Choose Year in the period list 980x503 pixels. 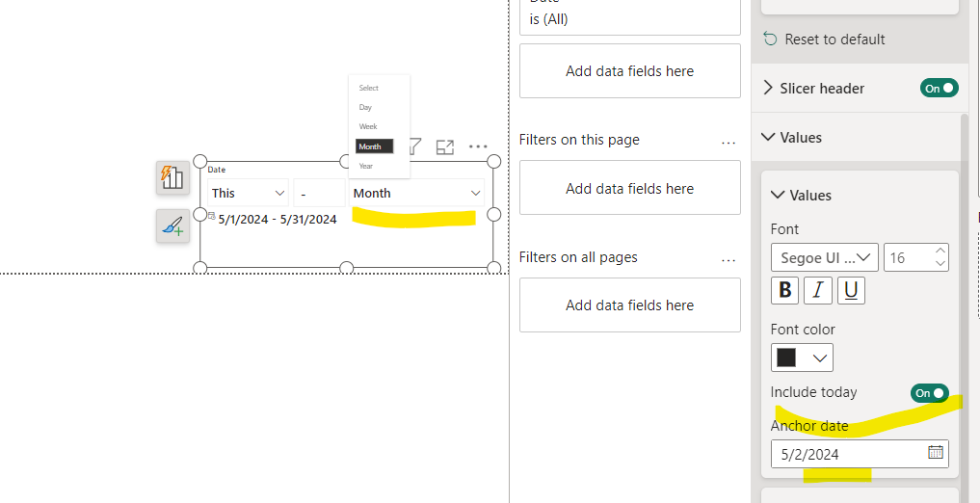pyautogui.click(x=366, y=166)
